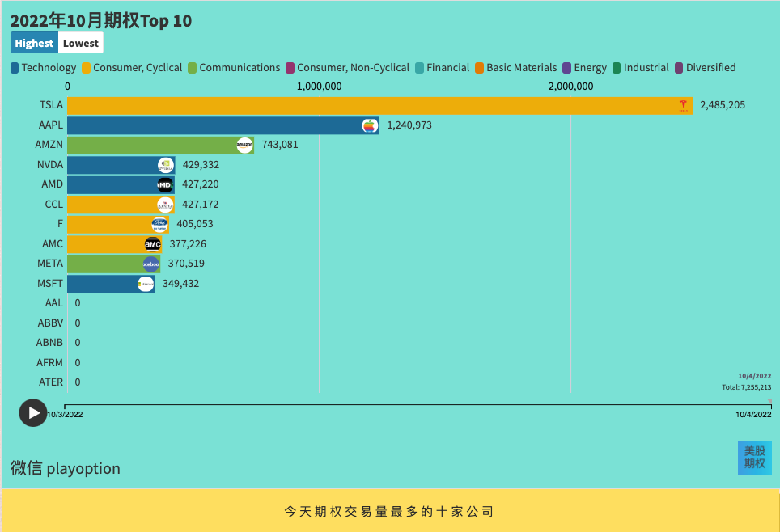Click the green AMZN bar
Viewport: 780px width, 532px height.
tap(160, 146)
